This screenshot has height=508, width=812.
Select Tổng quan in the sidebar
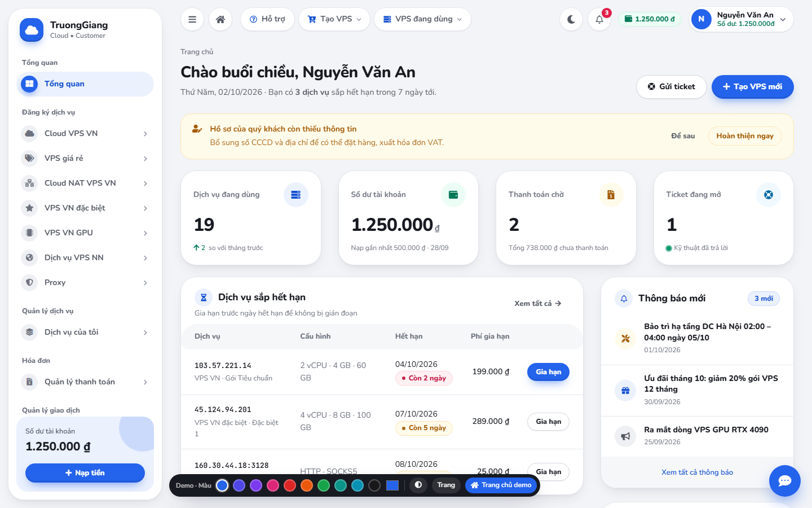[x=85, y=84]
